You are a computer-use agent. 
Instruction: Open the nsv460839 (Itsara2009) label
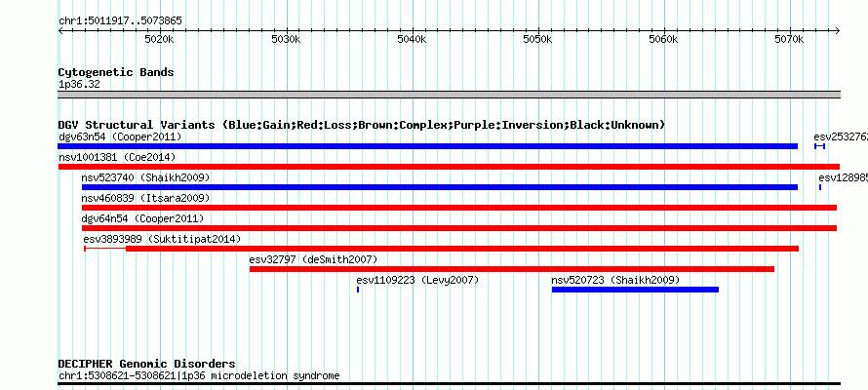coord(145,198)
